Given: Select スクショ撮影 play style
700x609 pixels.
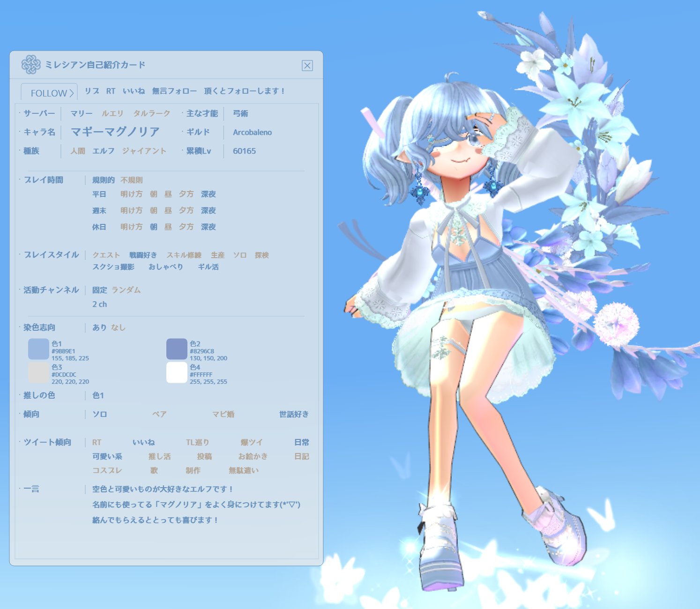Looking at the screenshot, I should pos(113,267).
